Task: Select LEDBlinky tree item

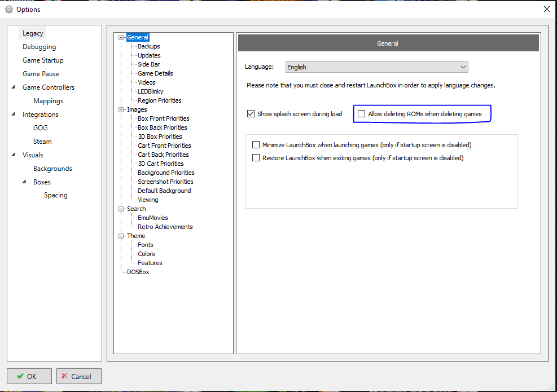Action: [151, 91]
